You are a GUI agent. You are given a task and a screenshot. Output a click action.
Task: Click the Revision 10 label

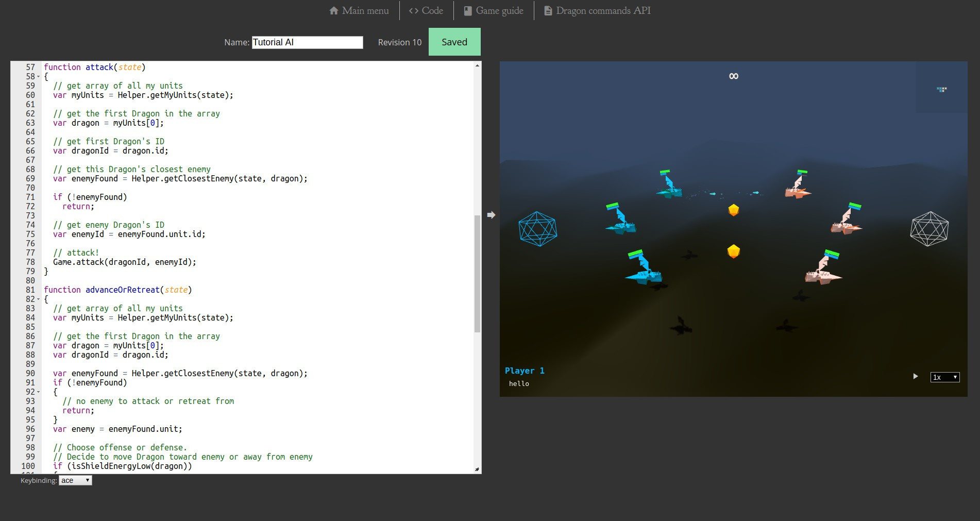click(400, 42)
